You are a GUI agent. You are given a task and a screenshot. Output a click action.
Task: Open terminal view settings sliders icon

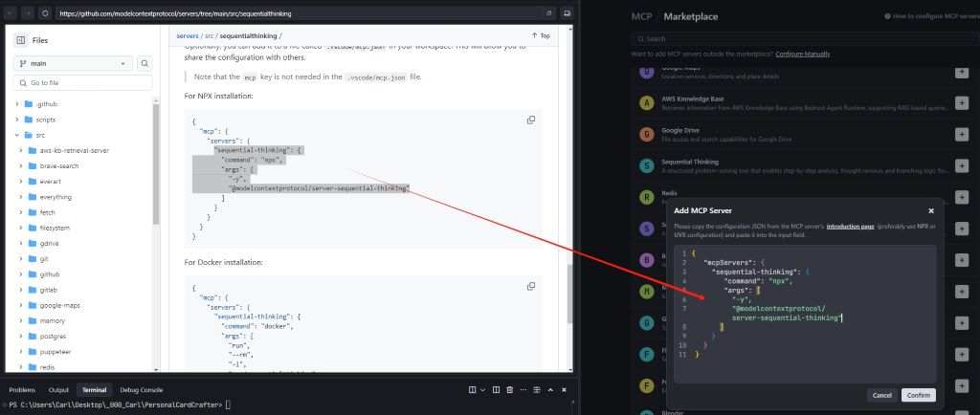[x=537, y=390]
